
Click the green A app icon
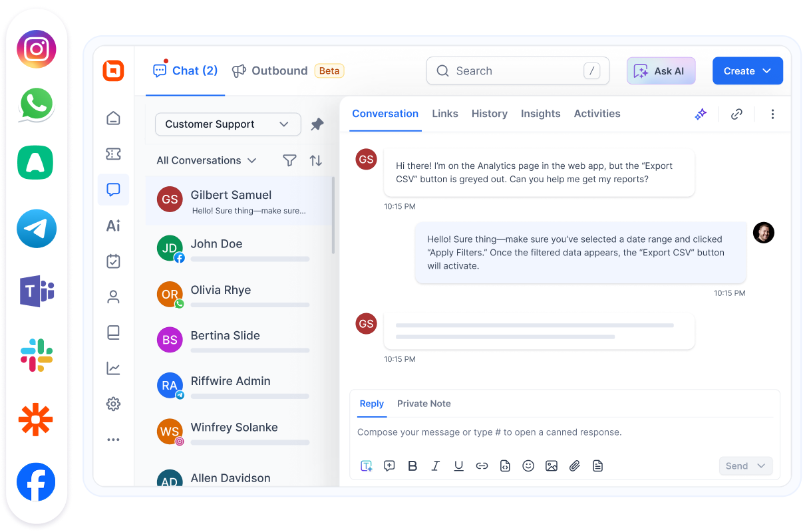click(37, 162)
